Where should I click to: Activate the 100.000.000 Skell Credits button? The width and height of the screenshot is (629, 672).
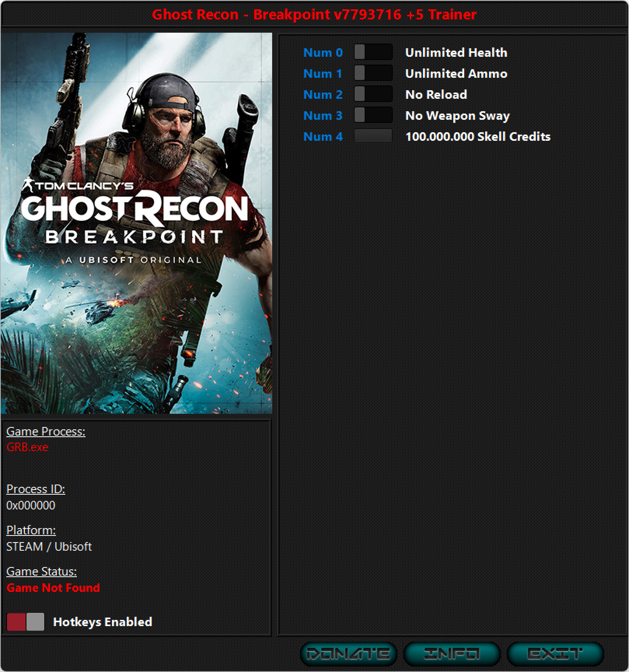[373, 136]
